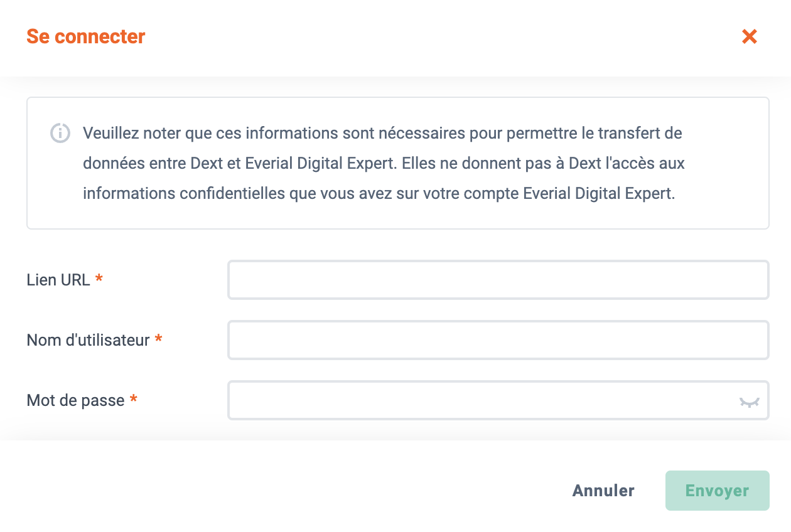Click the Se connecter dialog title
This screenshot has width=791, height=532.
click(x=86, y=36)
